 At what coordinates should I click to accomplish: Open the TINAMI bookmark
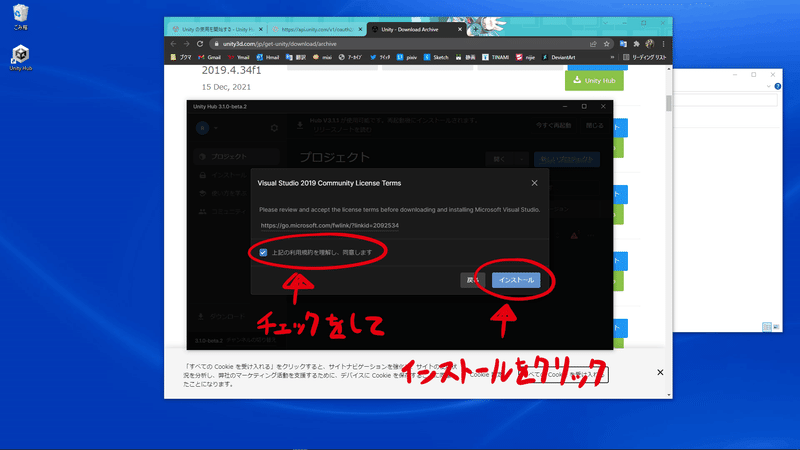pyautogui.click(x=496, y=57)
